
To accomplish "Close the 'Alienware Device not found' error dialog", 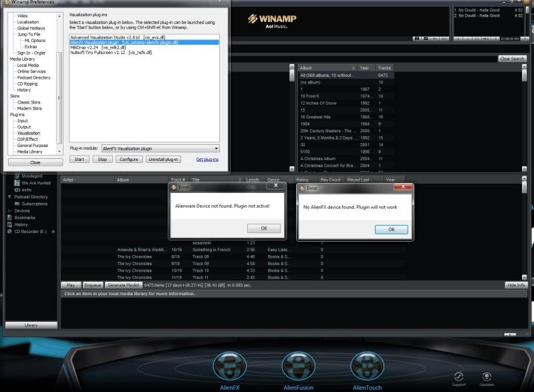I will click(276, 186).
